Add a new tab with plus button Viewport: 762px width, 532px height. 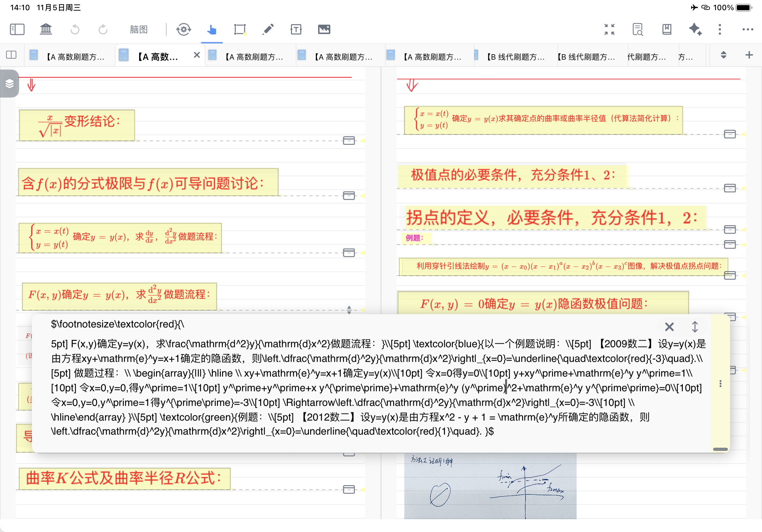(x=749, y=55)
